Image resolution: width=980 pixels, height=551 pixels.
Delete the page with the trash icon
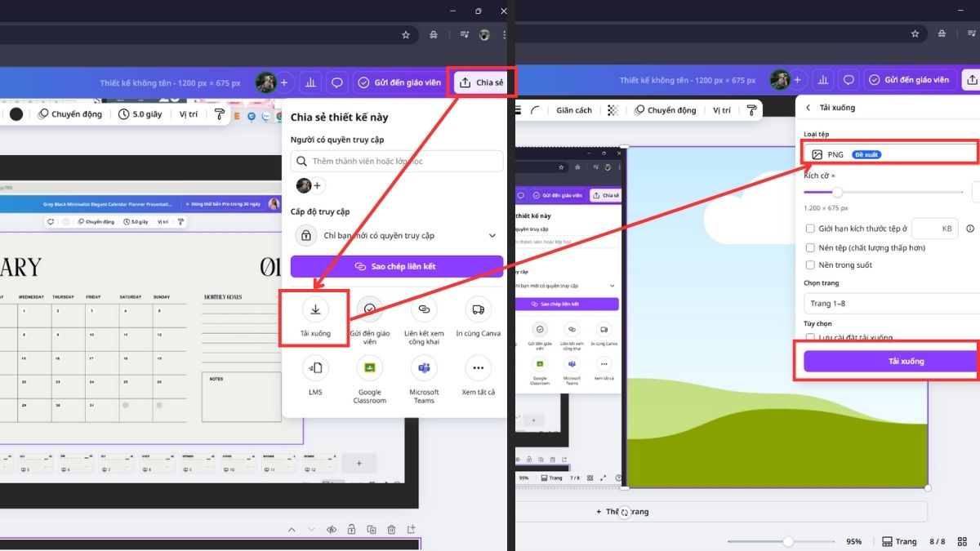[391, 530]
